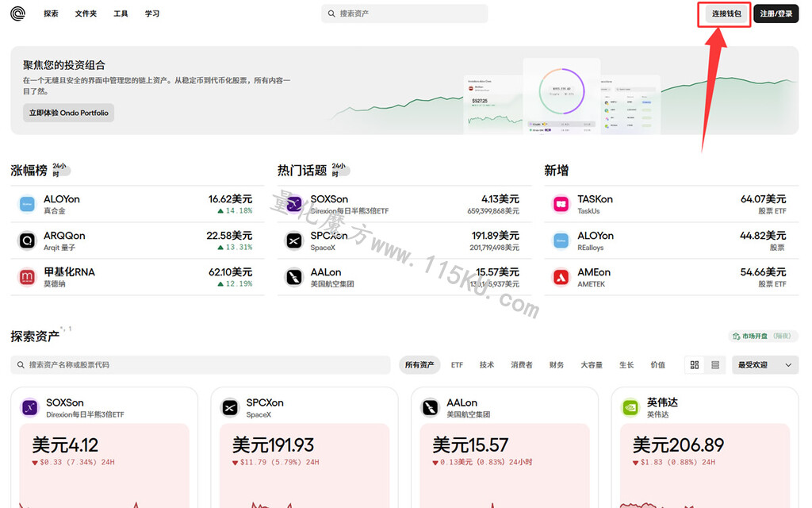Focus the top 搜索资产 search field

pos(404,13)
